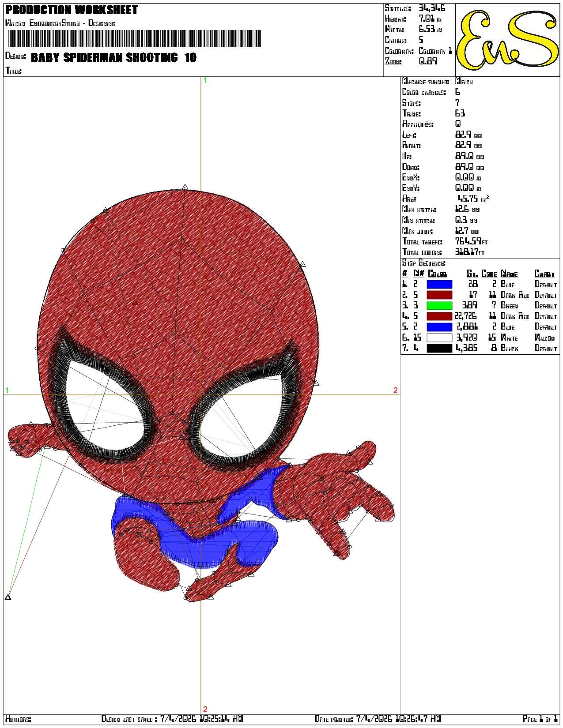Click the Down value '89.0 mm'
The height and width of the screenshot is (728, 563).
pos(469,167)
